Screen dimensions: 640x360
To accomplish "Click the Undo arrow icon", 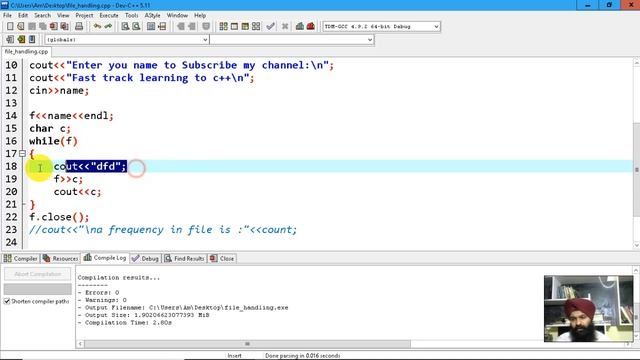I will click(97, 27).
